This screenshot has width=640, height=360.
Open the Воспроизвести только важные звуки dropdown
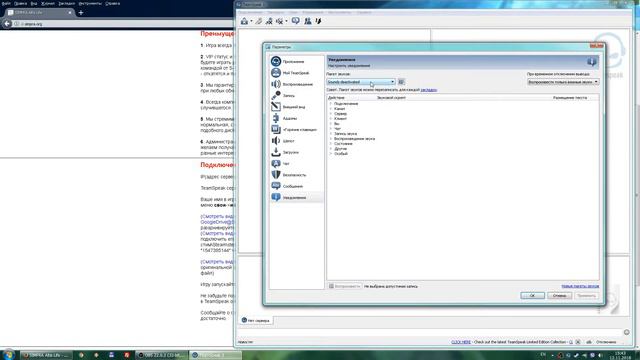pos(563,82)
